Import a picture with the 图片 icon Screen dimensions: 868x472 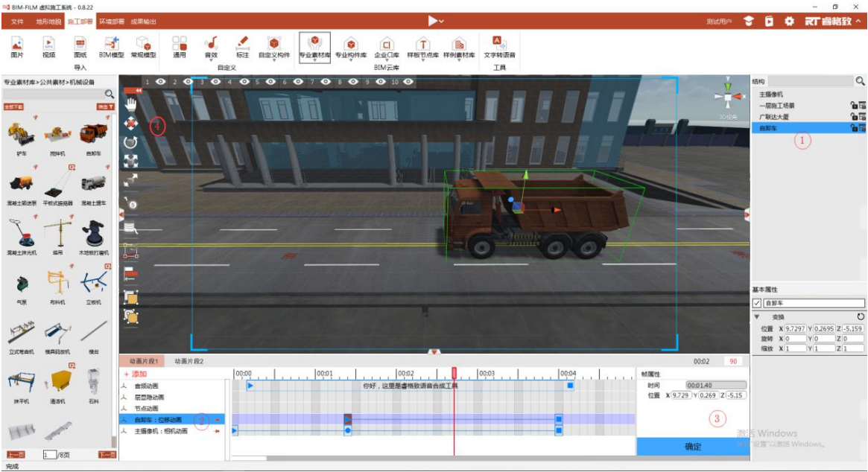(x=17, y=47)
